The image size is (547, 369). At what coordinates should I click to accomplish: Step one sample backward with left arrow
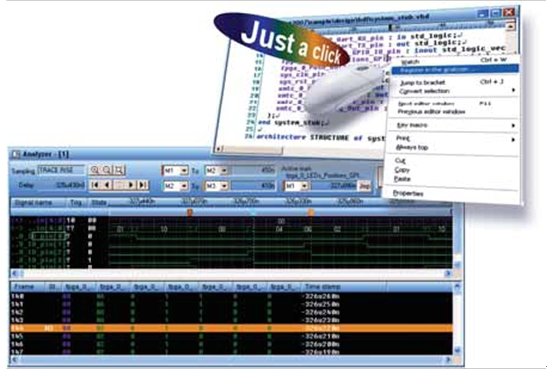[x=107, y=185]
